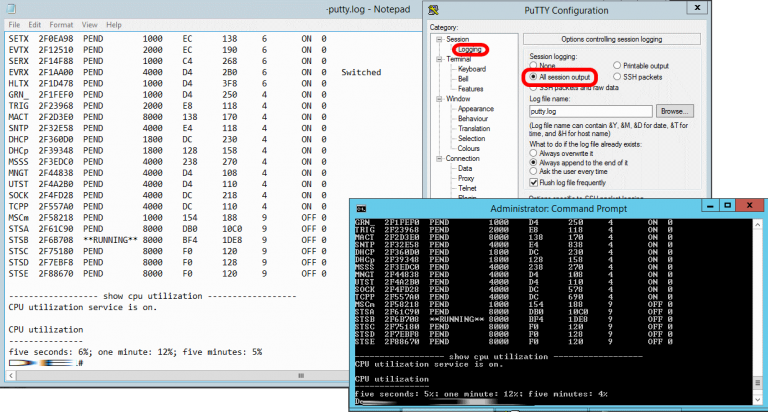Collapse the Window category expander
Screen dimensions: 768x412
point(437,99)
